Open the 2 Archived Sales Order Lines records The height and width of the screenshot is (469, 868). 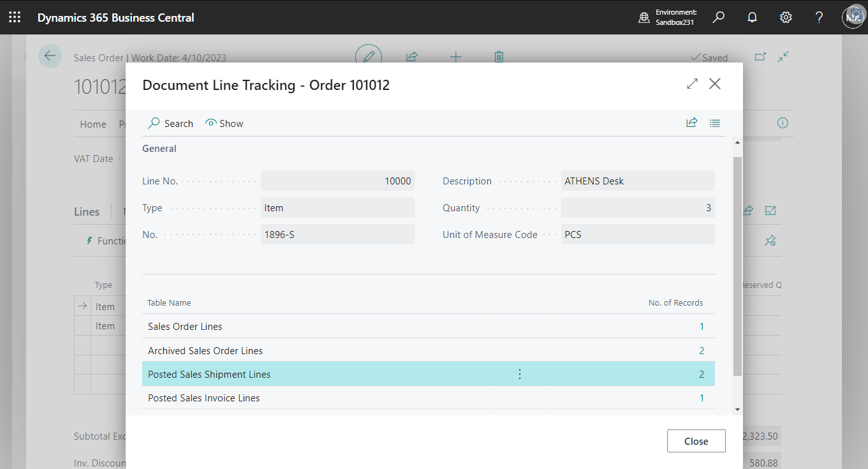pyautogui.click(x=702, y=351)
